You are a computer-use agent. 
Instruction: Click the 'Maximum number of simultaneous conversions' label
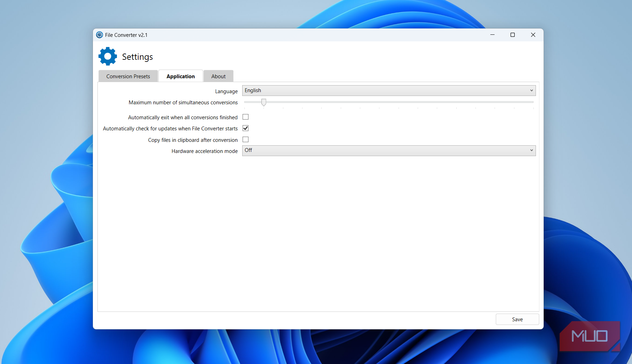pyautogui.click(x=183, y=103)
